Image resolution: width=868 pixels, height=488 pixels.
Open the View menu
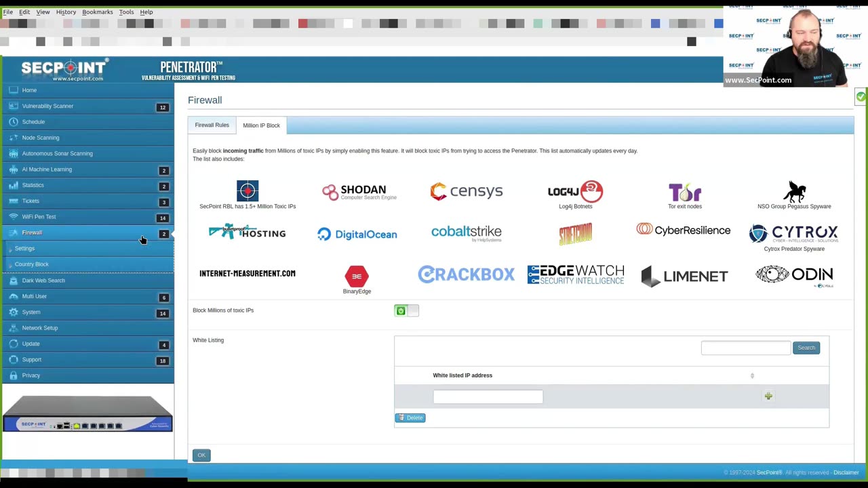point(43,12)
